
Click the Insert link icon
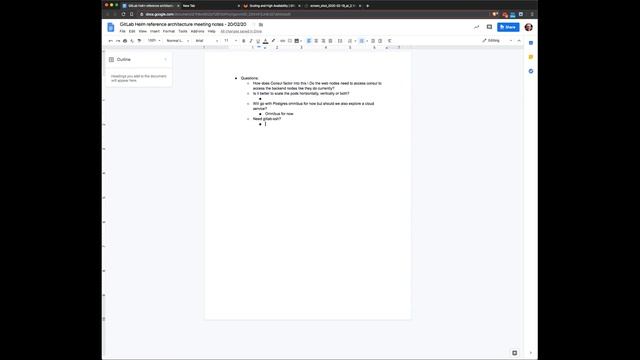point(282,41)
